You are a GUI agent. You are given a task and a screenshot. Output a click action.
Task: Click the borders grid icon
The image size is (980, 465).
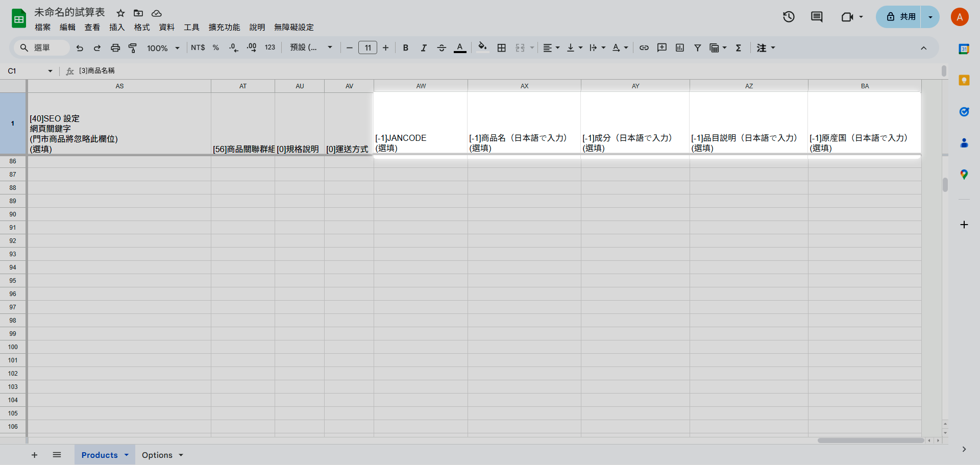click(x=502, y=48)
